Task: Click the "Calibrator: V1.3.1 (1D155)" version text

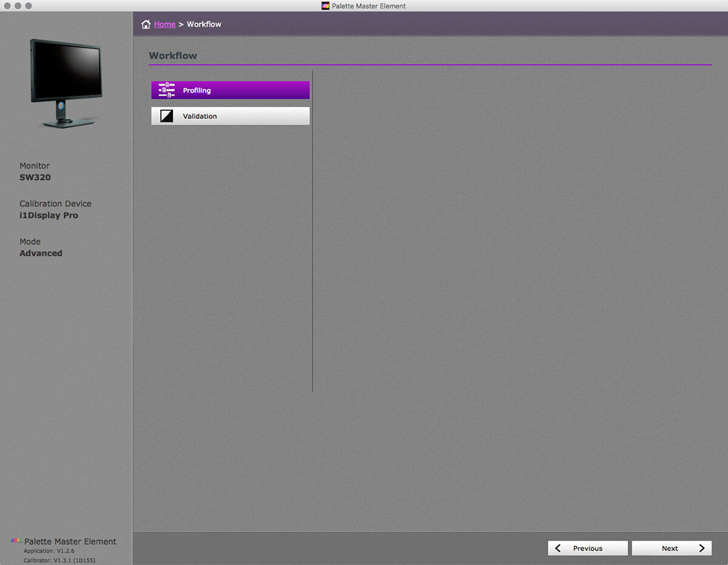Action: tap(59, 560)
